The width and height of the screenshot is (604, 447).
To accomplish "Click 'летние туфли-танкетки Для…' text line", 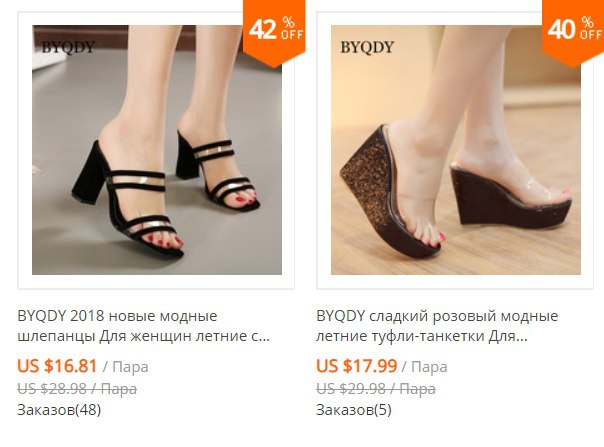I will (x=422, y=336).
